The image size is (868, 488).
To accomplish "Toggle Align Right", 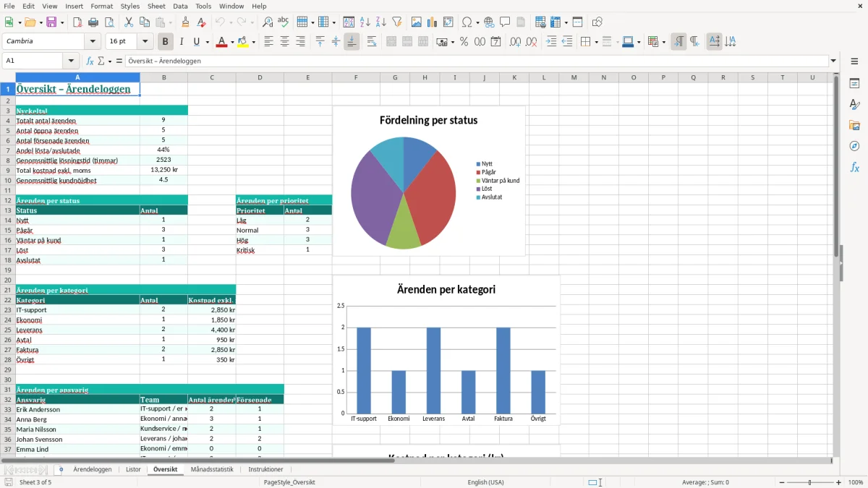I will click(301, 42).
